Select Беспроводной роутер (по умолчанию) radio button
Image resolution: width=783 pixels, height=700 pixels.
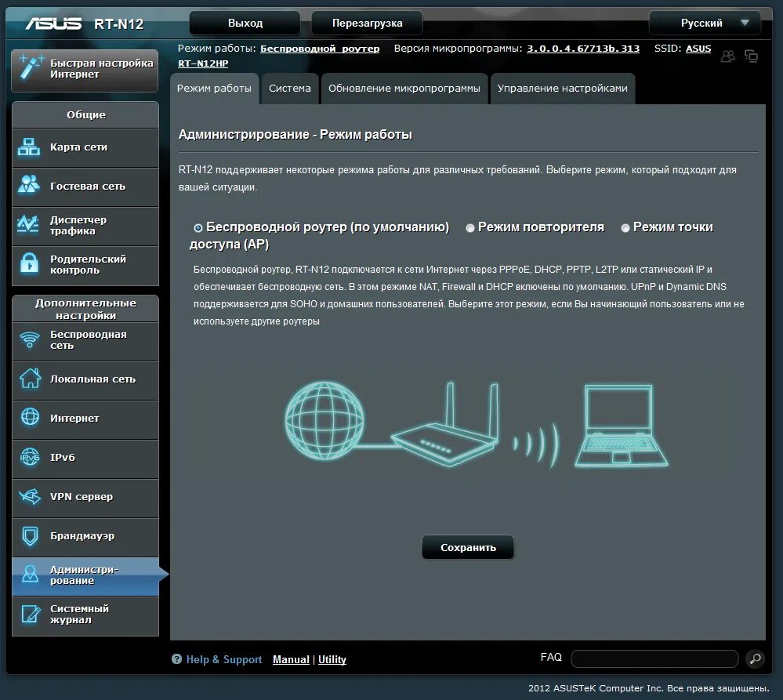198,227
